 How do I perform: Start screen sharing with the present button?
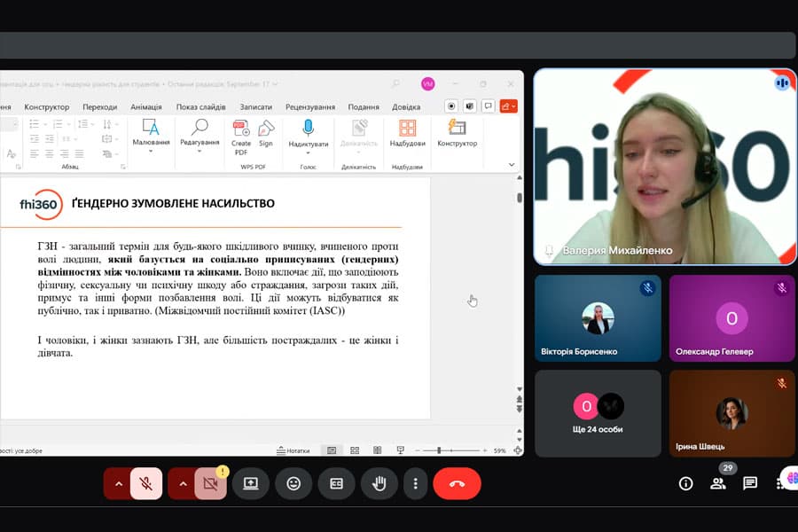(251, 483)
